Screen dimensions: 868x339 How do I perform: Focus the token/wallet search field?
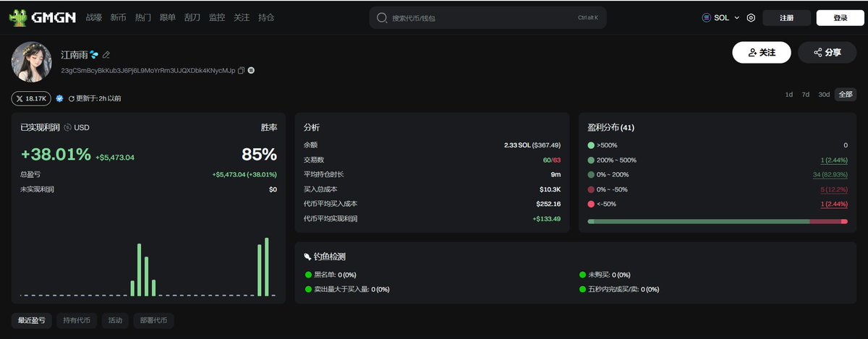(488, 17)
